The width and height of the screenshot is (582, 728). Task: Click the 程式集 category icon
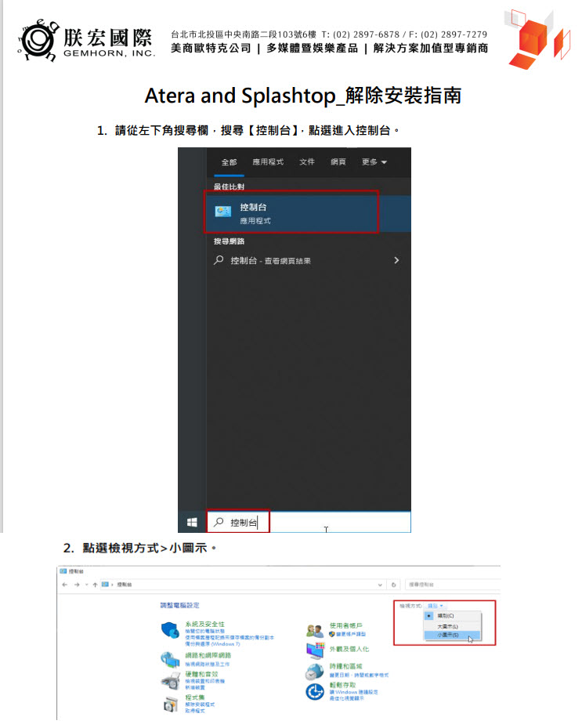pos(170,703)
